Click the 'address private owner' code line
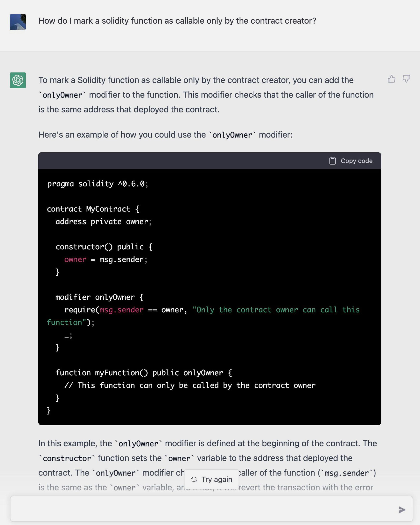This screenshot has height=525, width=420. pyautogui.click(x=103, y=222)
